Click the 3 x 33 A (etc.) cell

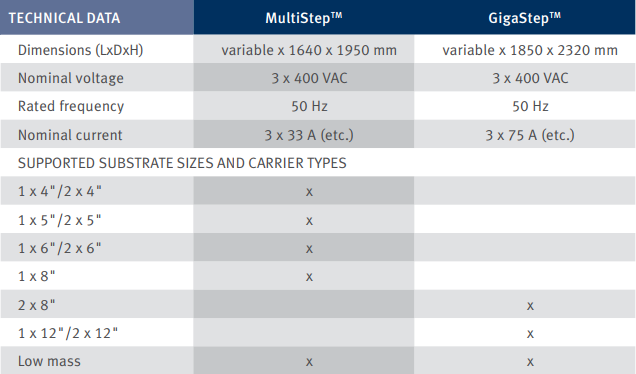point(309,135)
